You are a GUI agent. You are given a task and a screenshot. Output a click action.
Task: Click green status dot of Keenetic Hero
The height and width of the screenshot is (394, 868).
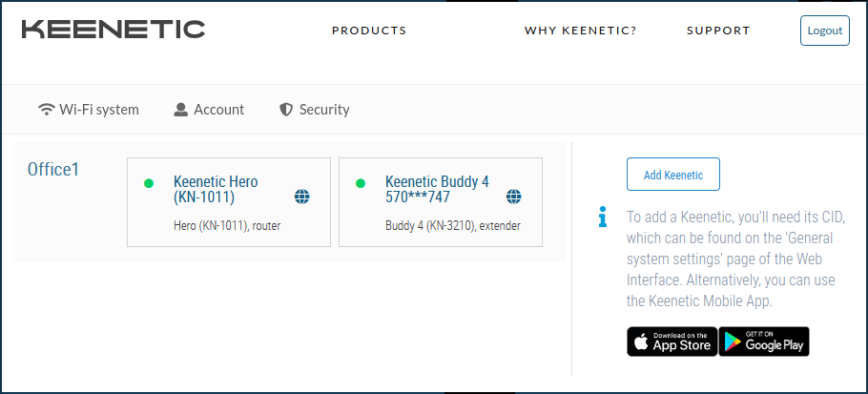pyautogui.click(x=149, y=183)
